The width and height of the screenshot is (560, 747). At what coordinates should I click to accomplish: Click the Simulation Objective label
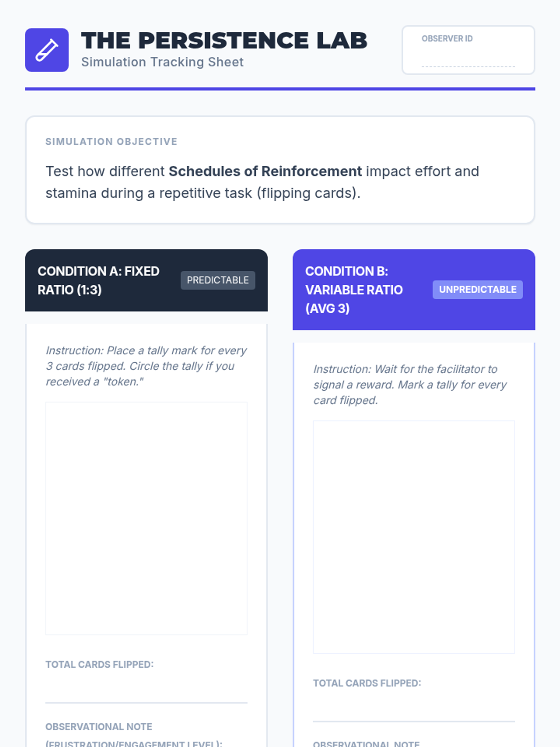(111, 141)
